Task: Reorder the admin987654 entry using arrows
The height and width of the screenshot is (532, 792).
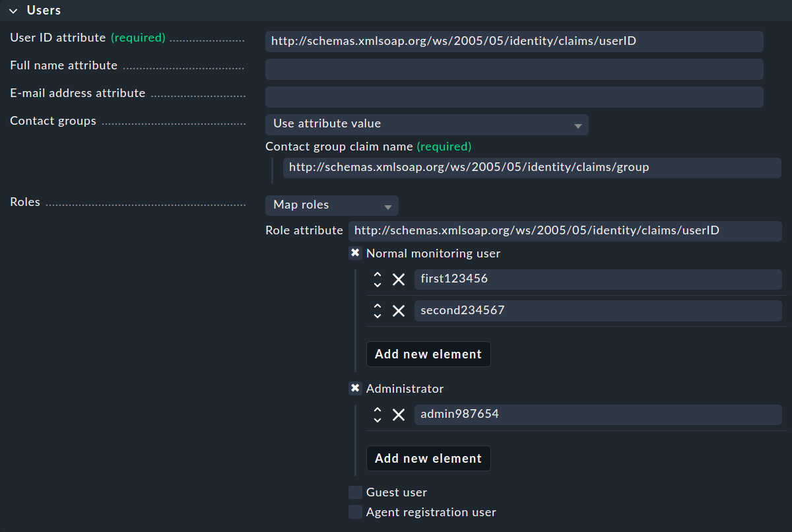Action: click(378, 415)
